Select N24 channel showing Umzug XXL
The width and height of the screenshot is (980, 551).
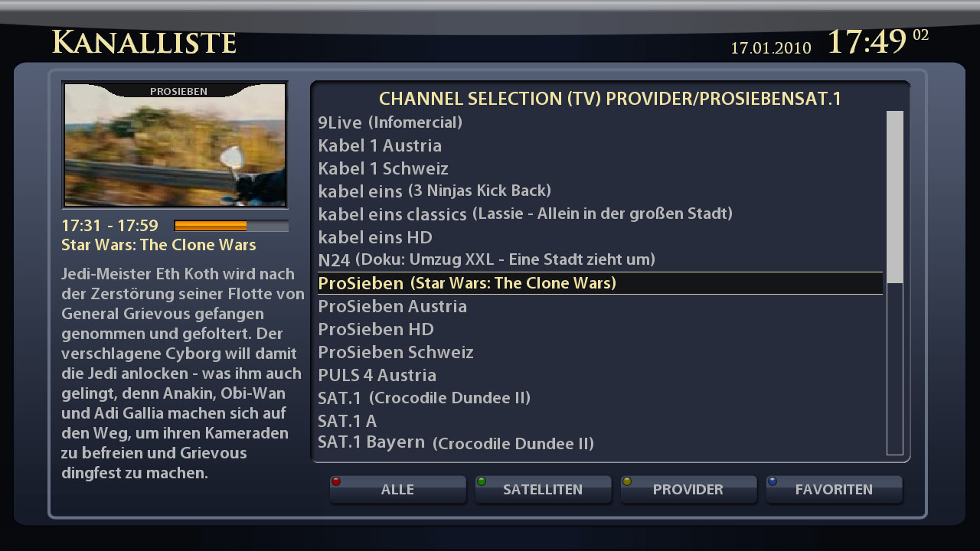(600, 260)
